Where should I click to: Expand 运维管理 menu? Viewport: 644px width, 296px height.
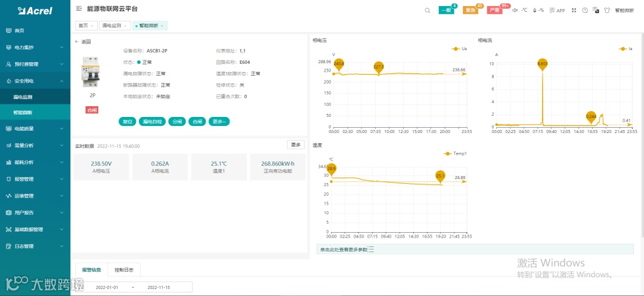pyautogui.click(x=35, y=196)
